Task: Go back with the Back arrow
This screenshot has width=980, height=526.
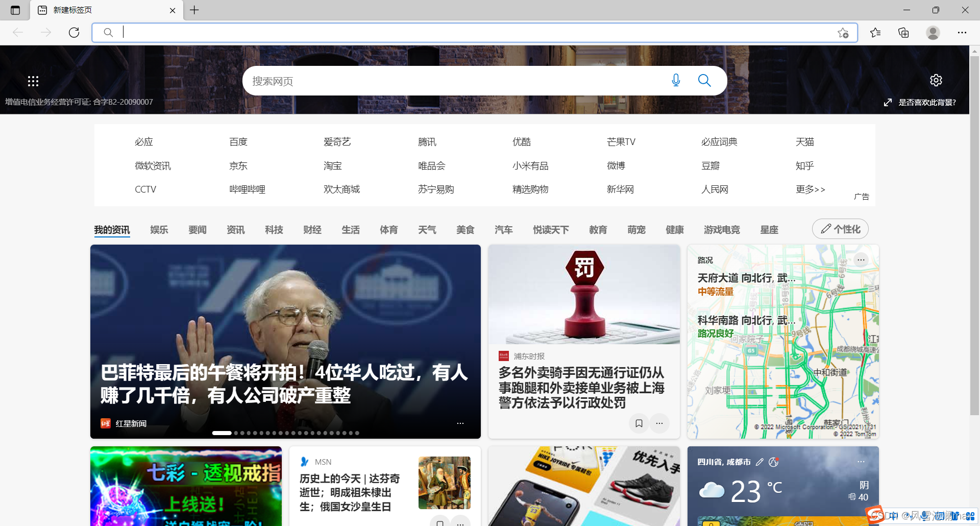Action: (x=18, y=33)
